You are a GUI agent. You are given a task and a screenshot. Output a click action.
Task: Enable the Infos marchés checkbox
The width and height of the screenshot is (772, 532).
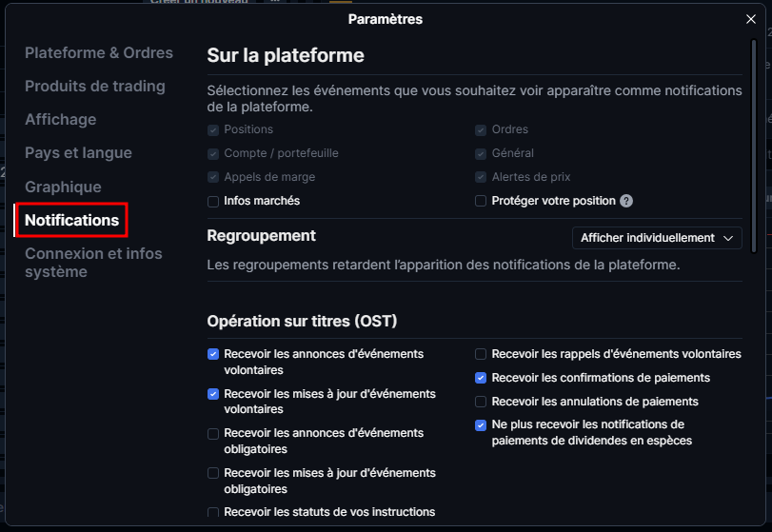click(213, 201)
